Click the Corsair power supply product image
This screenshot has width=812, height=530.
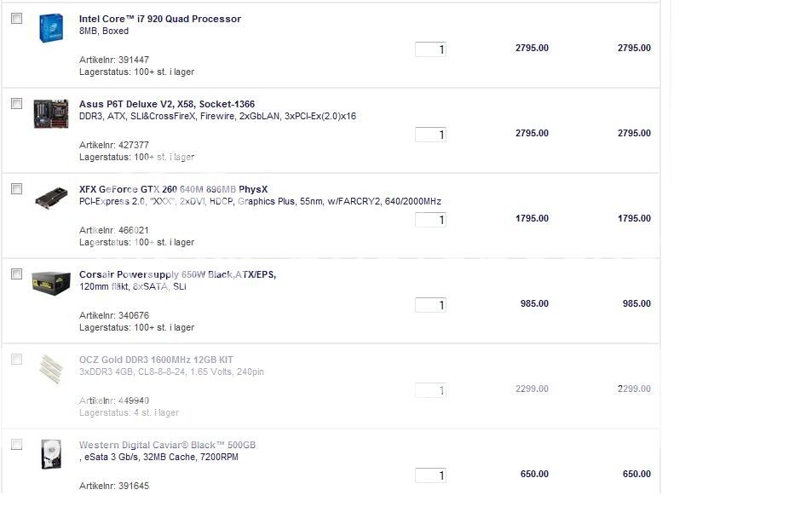tap(50, 283)
